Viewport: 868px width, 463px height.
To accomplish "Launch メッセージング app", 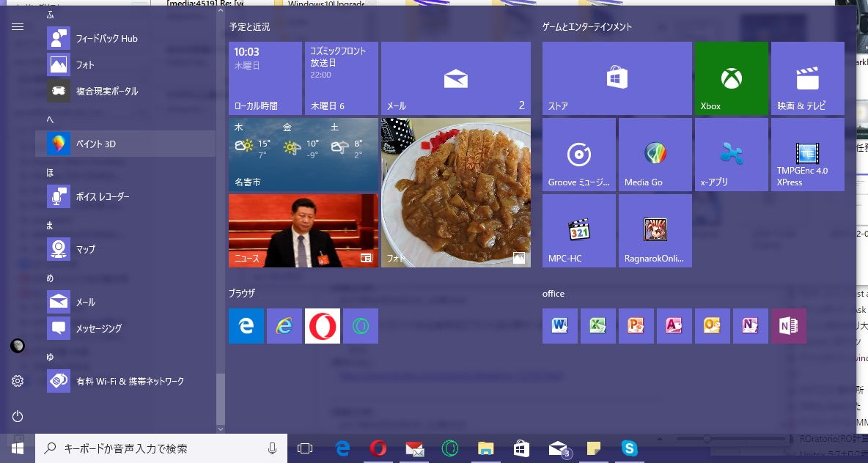I will pos(125,328).
